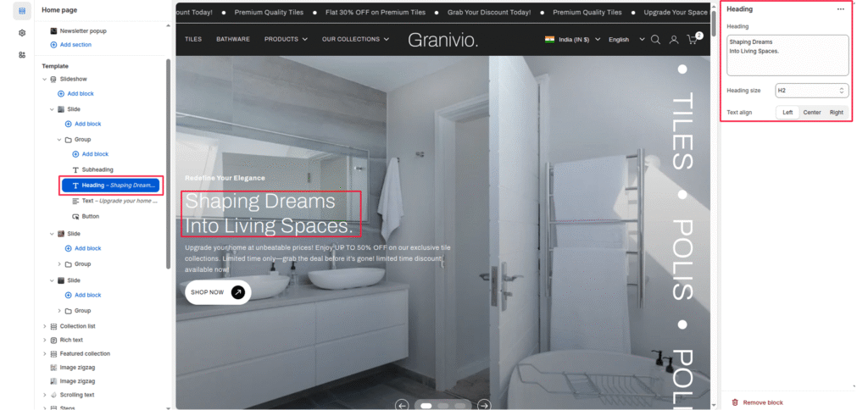The width and height of the screenshot is (868, 410).
Task: Click the Remove block button
Action: [762, 402]
